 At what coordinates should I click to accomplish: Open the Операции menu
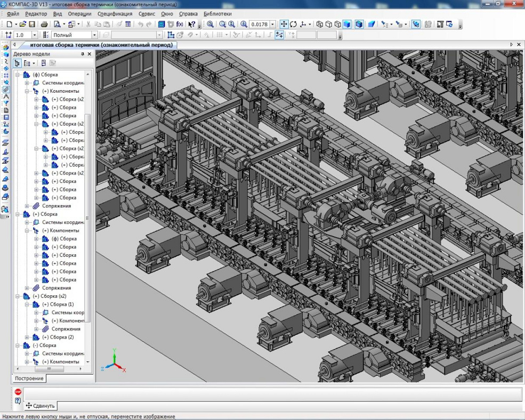coord(79,14)
